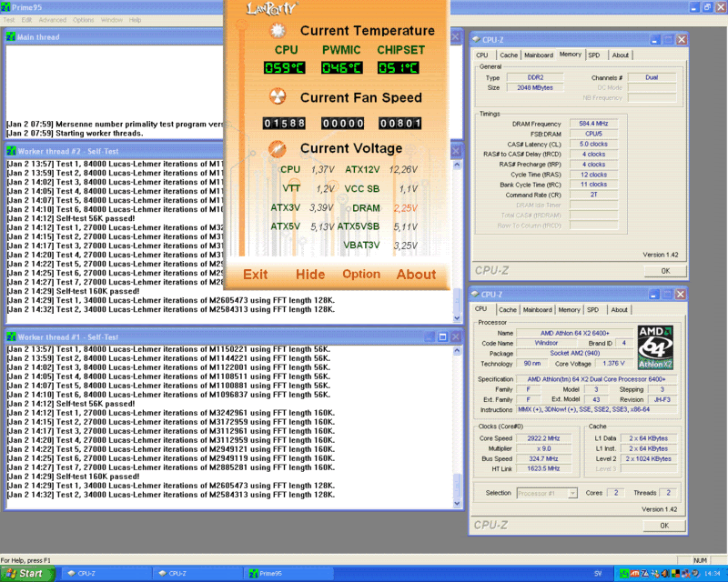Click OK in the lower CPU-Z window
Viewport: 728px width, 582px height.
click(x=664, y=526)
